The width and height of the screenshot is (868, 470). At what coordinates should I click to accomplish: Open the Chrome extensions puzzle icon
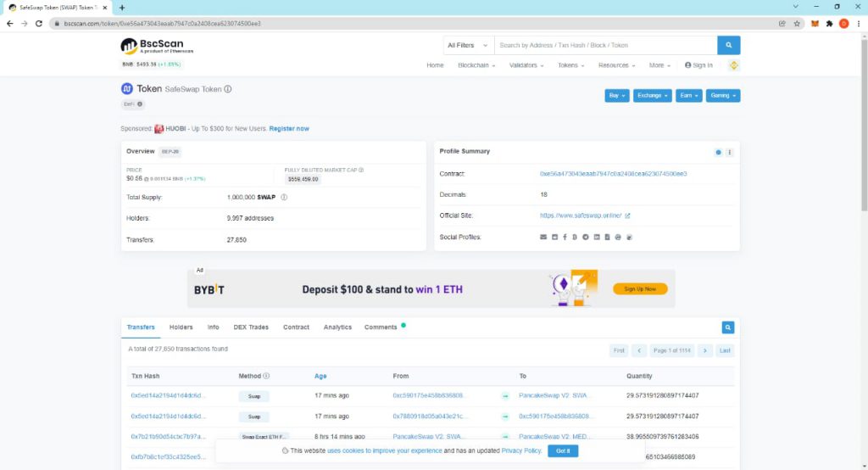[829, 24]
